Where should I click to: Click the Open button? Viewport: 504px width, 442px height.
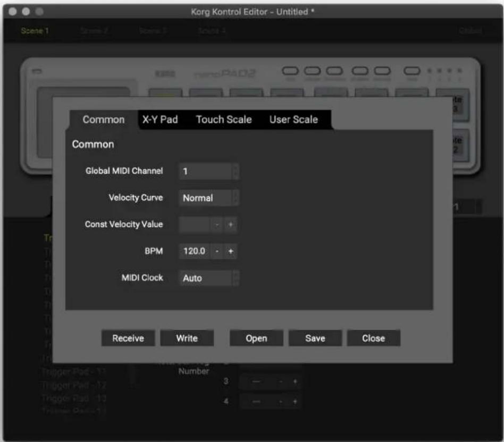point(256,338)
